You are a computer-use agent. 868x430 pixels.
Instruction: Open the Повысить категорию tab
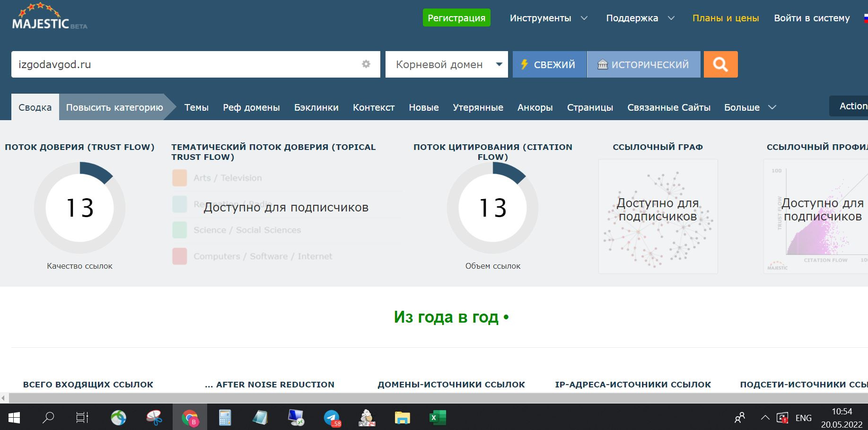tap(114, 107)
